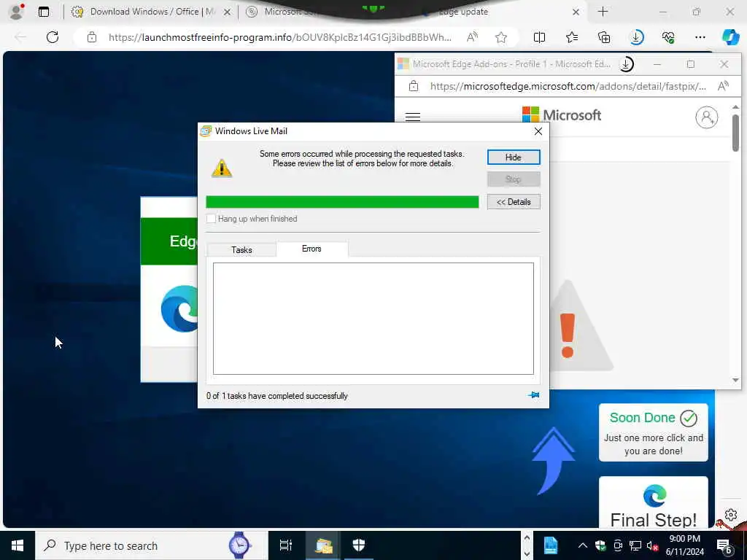Open the Downloads icon in the main toolbar
This screenshot has height=560, width=747.
[x=636, y=37]
